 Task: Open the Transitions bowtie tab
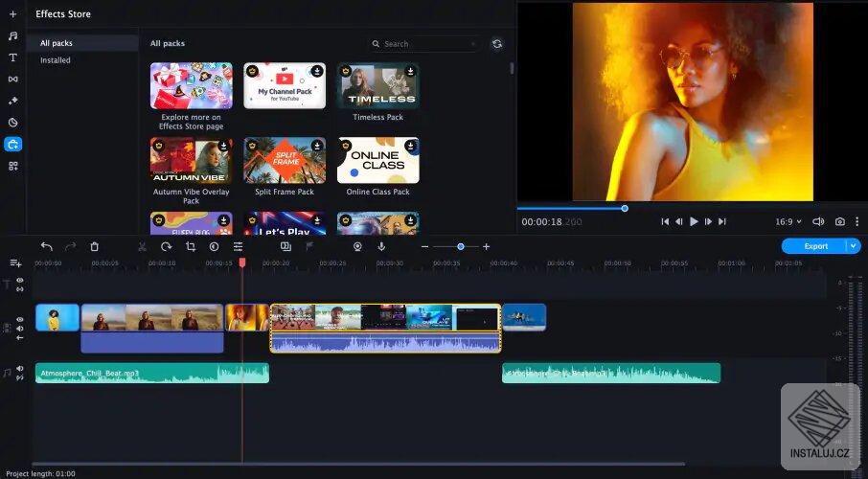(13, 80)
